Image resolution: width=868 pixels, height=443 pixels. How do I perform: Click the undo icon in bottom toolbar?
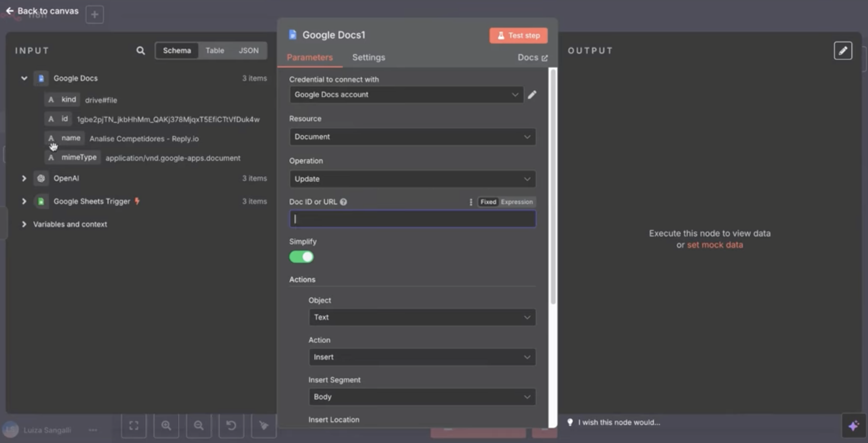click(x=231, y=425)
